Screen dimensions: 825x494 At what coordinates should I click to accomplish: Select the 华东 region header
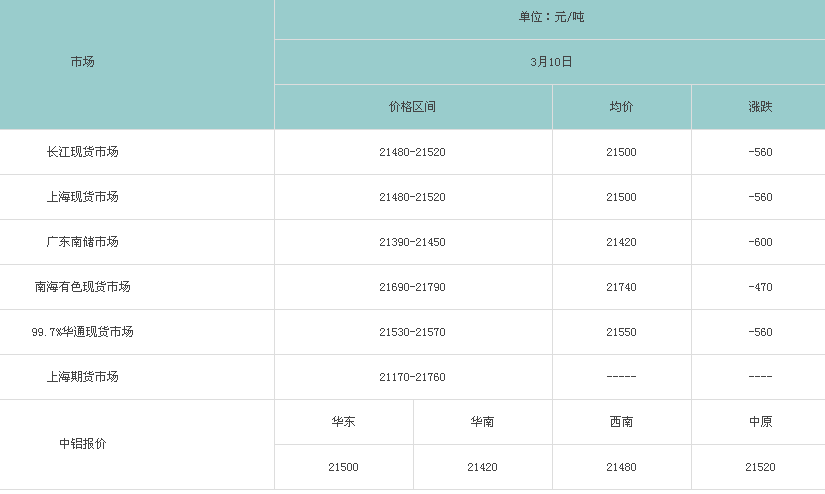(x=343, y=422)
